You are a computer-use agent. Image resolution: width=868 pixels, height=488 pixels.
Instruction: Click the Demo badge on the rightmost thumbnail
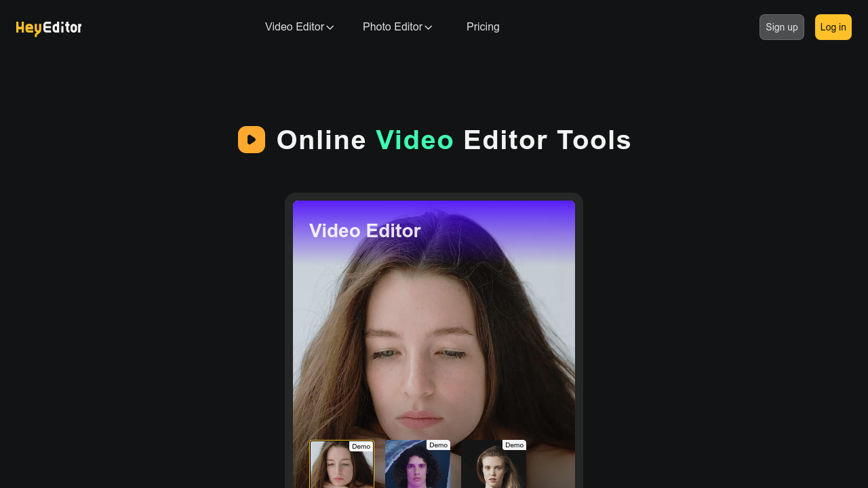pos(514,445)
